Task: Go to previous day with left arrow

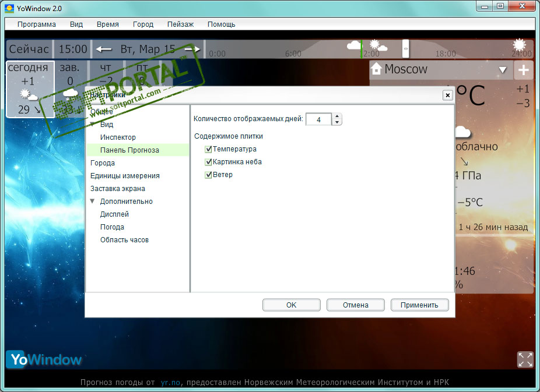Action: pos(104,50)
